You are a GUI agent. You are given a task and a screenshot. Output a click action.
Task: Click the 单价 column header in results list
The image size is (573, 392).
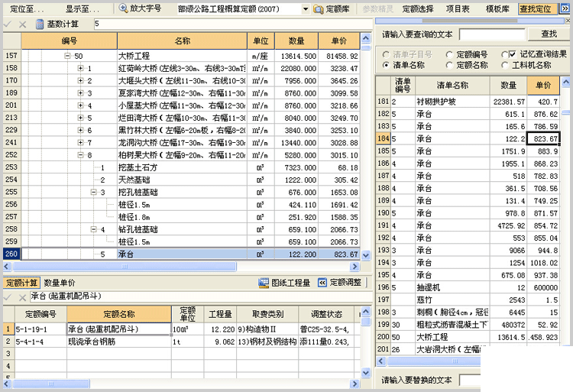(543, 86)
